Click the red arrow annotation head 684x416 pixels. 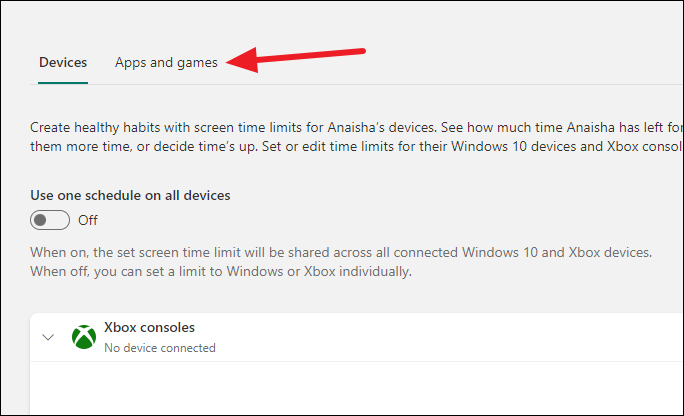pos(242,60)
